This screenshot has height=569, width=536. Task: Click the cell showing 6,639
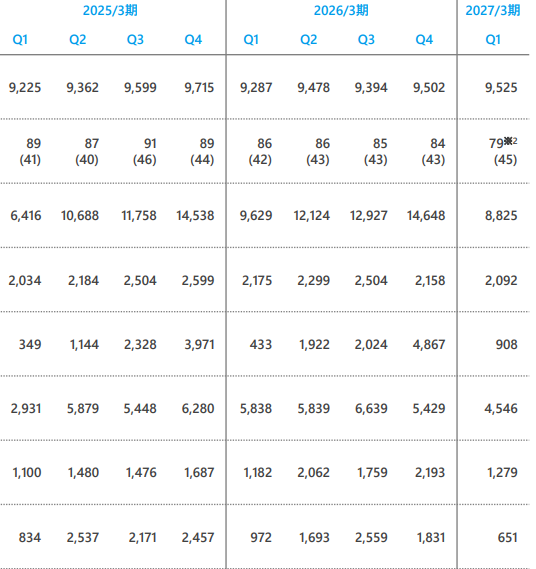point(371,409)
